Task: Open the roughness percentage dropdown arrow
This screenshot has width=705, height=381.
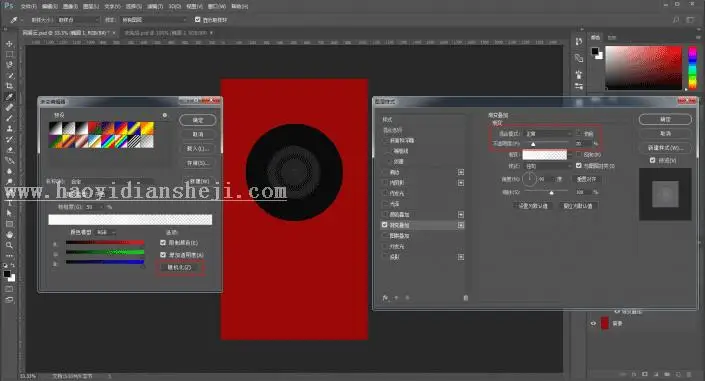Action: [102, 207]
